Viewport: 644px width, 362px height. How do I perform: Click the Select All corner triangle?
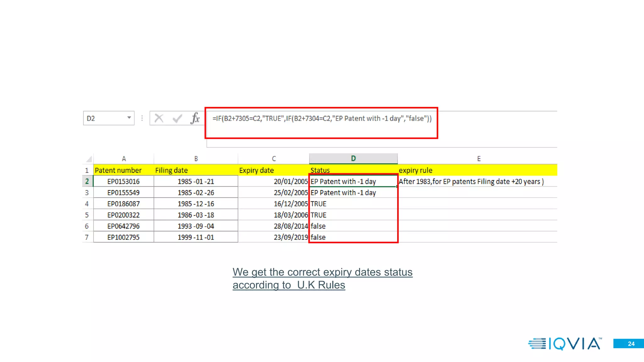point(89,159)
